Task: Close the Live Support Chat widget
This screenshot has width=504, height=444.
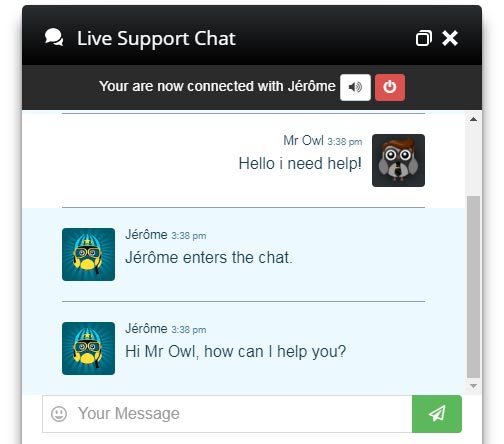Action: pyautogui.click(x=450, y=38)
